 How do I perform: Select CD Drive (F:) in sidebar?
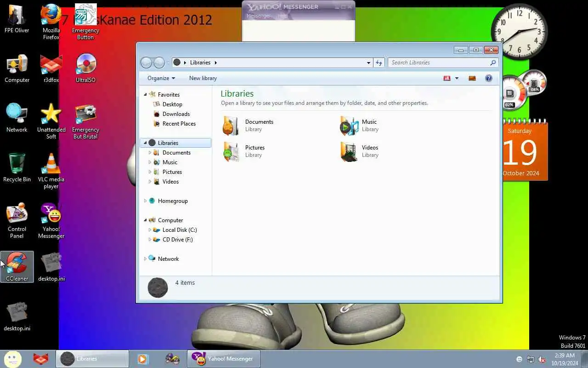click(x=177, y=240)
